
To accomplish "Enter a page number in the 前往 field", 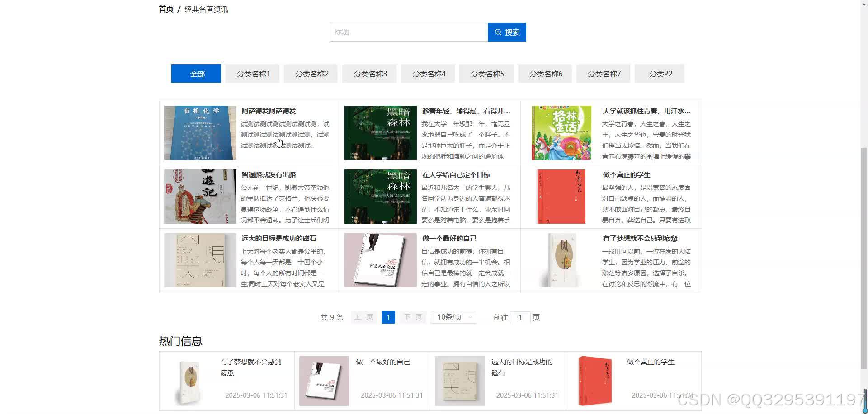I will coord(520,317).
